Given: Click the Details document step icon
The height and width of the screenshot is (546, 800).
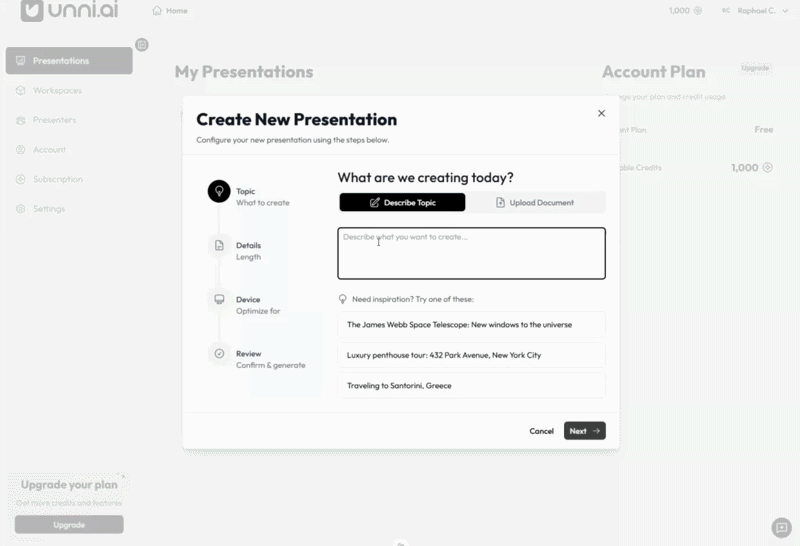Looking at the screenshot, I should pos(219,245).
